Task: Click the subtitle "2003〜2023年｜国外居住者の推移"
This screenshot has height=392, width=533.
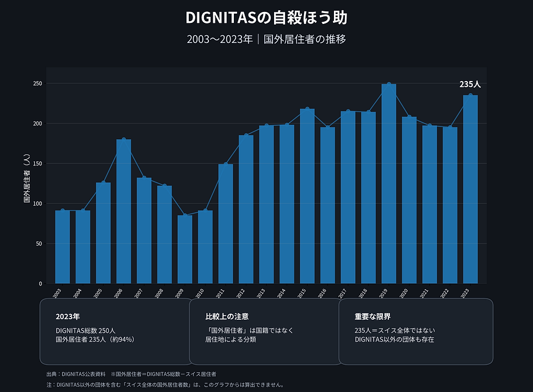Action: (266, 39)
